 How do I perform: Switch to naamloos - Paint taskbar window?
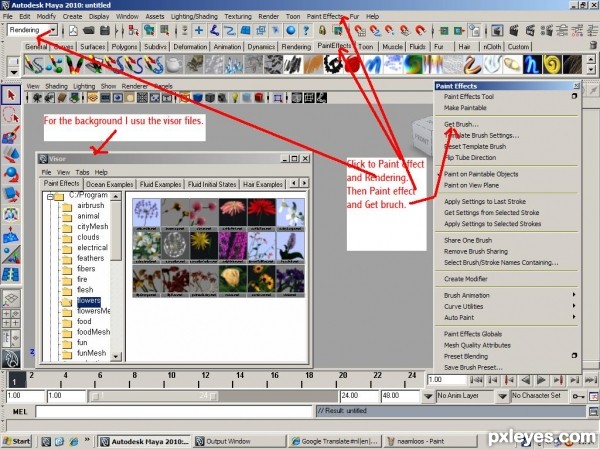pos(430,441)
